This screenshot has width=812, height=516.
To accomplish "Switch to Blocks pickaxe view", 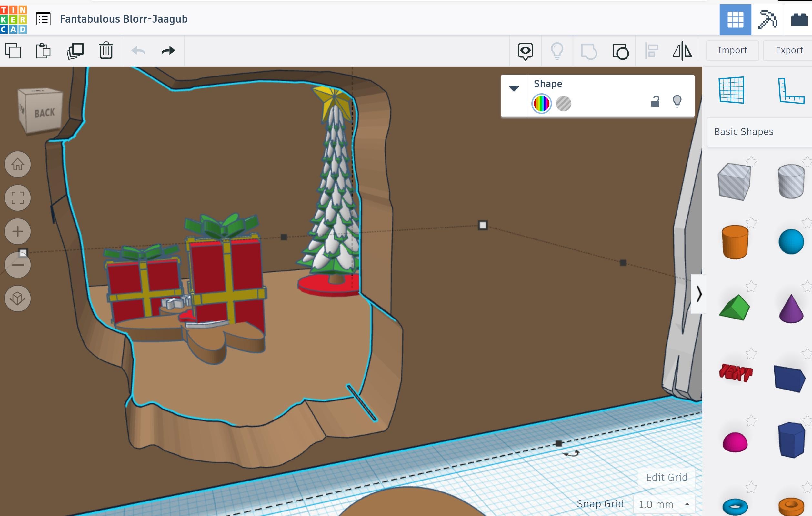I will (x=767, y=20).
